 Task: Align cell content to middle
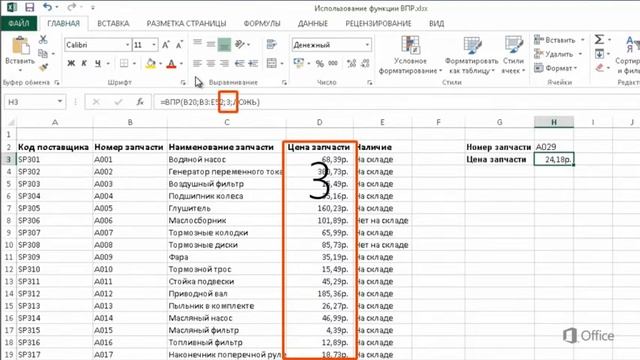pos(211,44)
